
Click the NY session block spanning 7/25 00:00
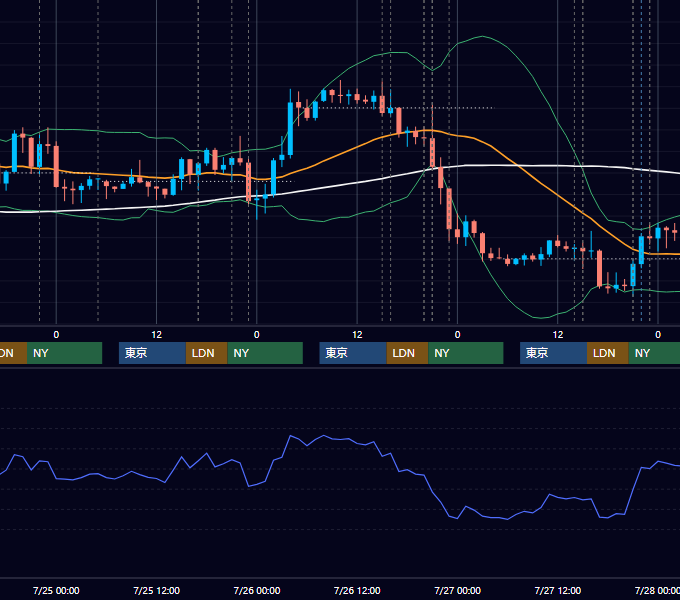click(x=64, y=353)
